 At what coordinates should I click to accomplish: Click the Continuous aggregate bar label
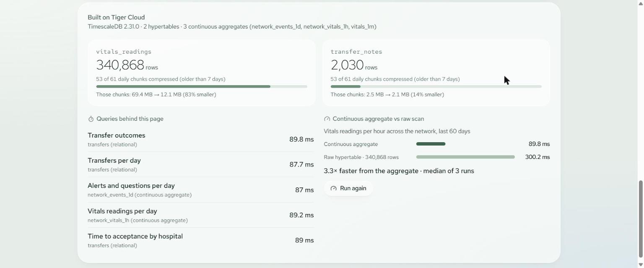(351, 144)
